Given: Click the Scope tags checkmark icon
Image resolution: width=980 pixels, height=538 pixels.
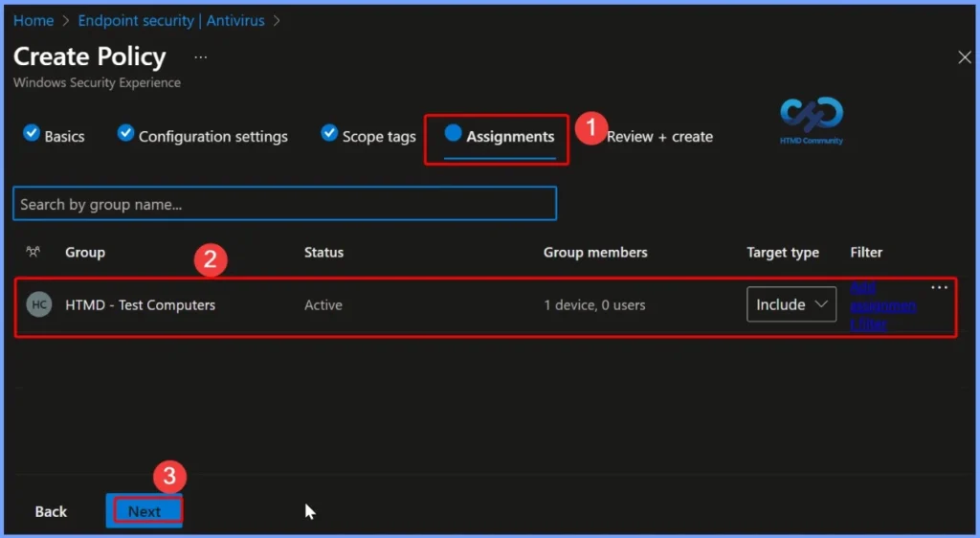Looking at the screenshot, I should click(x=329, y=132).
